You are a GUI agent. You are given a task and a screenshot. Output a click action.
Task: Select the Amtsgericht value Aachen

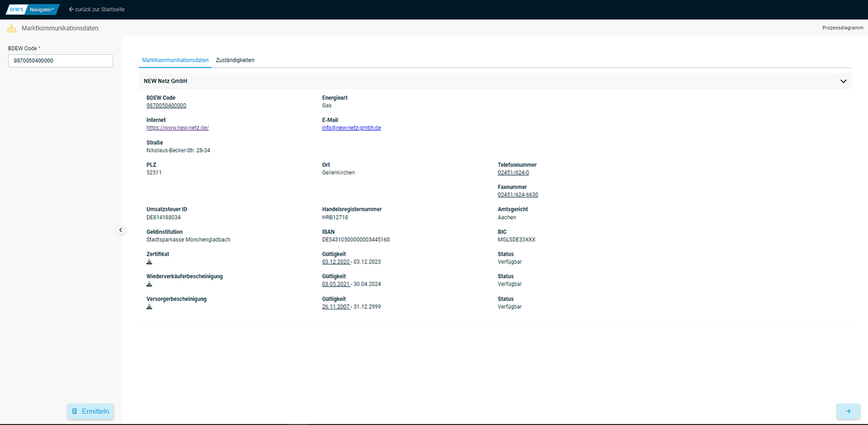[x=507, y=217]
